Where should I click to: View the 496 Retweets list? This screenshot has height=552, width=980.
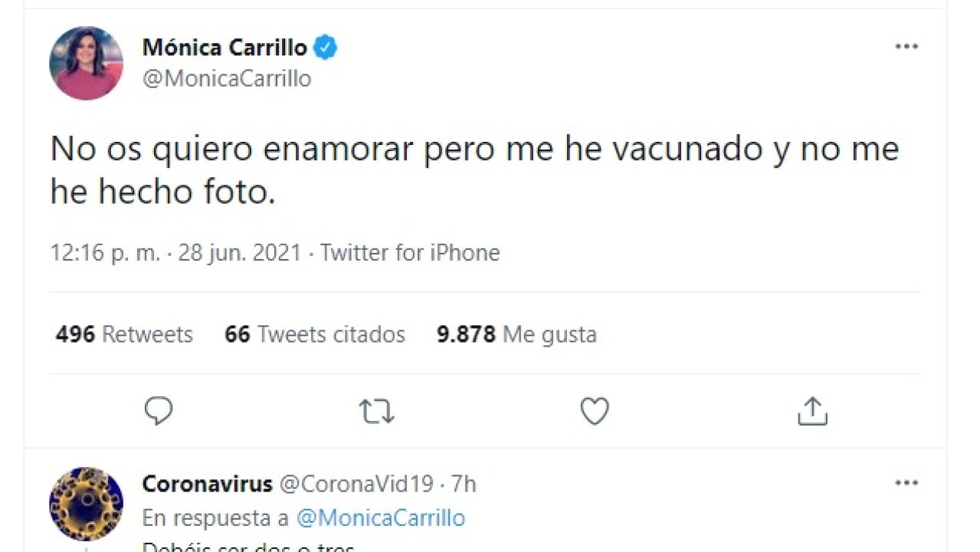[x=124, y=334]
